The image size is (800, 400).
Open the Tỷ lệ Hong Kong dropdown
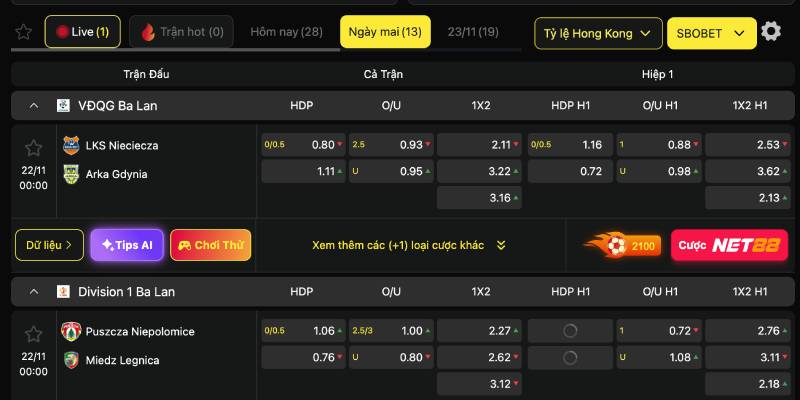pyautogui.click(x=598, y=33)
